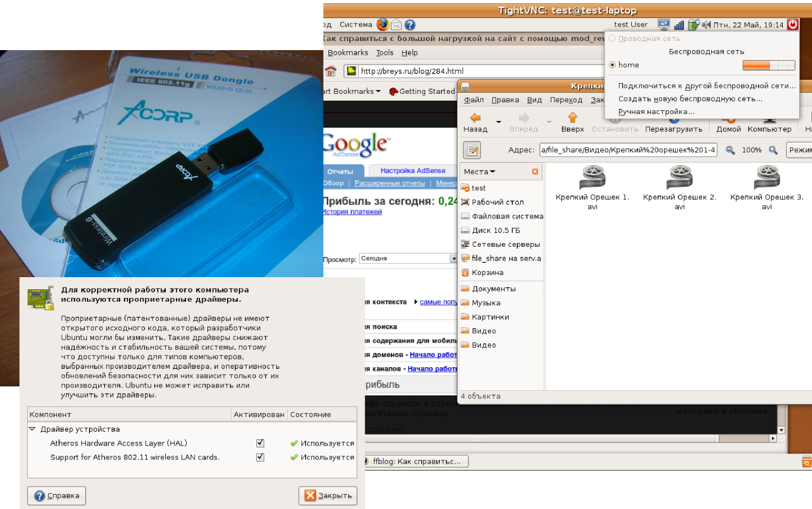Close the Места side panel
The height and width of the screenshot is (509, 812).
click(535, 172)
